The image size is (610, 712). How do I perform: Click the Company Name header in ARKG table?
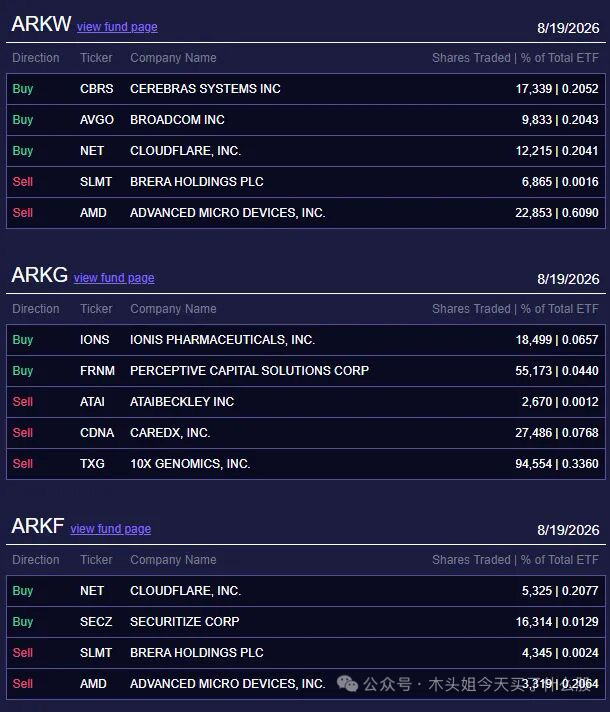pyautogui.click(x=173, y=309)
